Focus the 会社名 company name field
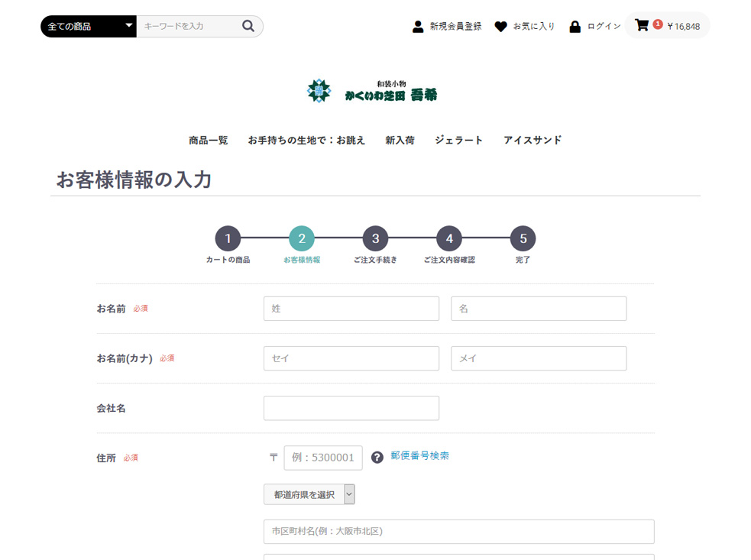 351,408
